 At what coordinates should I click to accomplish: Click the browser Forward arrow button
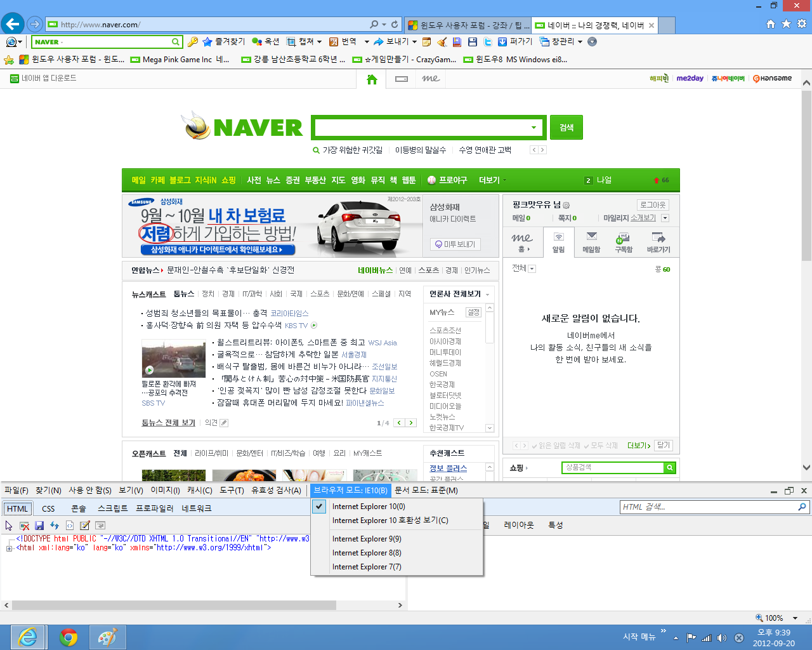(35, 24)
